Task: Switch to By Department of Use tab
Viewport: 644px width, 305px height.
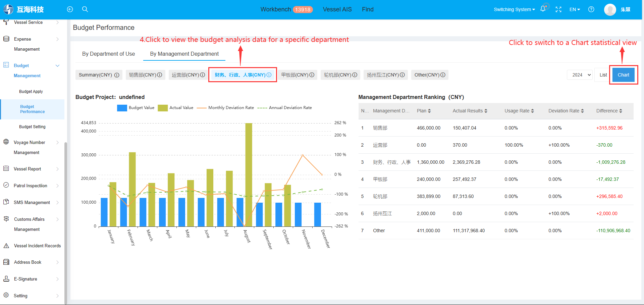Action: (108, 54)
